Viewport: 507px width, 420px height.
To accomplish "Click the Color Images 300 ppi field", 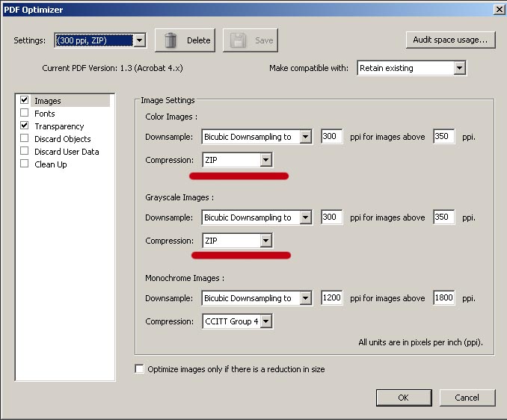I will click(x=331, y=136).
